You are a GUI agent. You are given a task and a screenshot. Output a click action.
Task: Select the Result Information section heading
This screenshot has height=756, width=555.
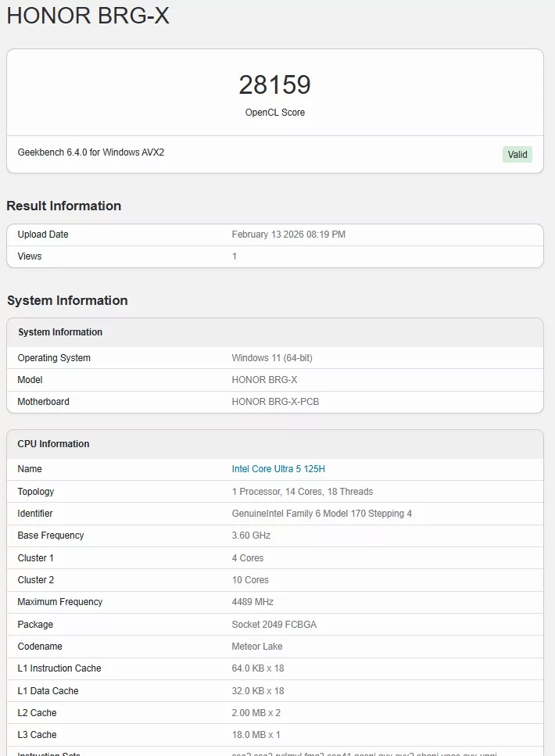64,206
